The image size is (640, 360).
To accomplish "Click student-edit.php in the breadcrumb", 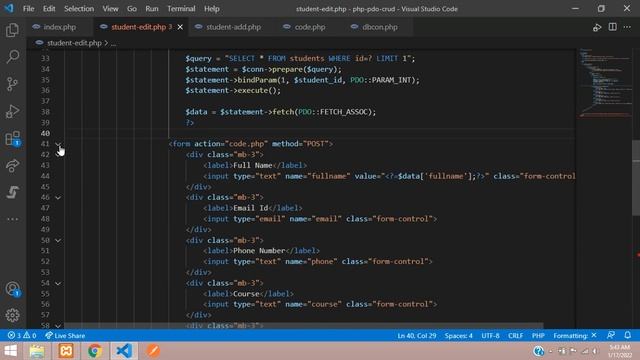I will click(x=74, y=43).
